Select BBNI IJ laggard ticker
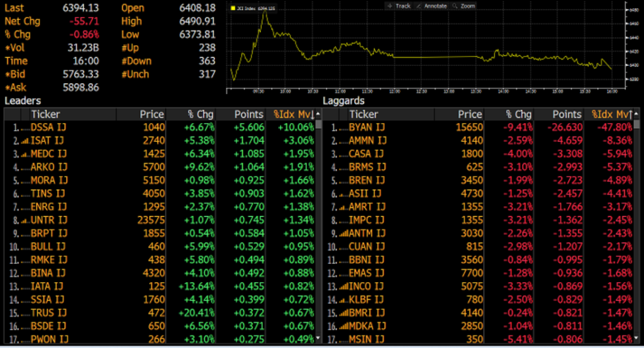 [x=367, y=260]
